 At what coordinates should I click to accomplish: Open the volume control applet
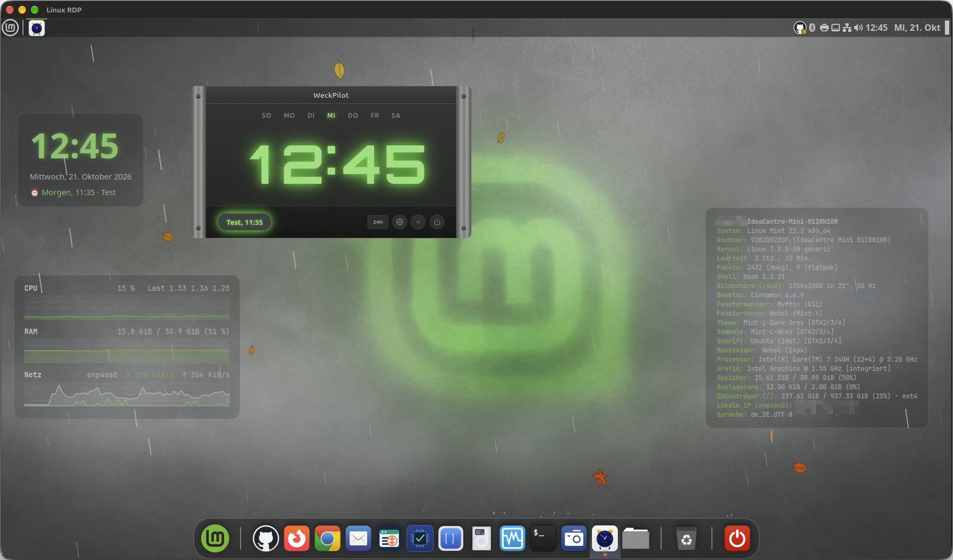tap(858, 28)
